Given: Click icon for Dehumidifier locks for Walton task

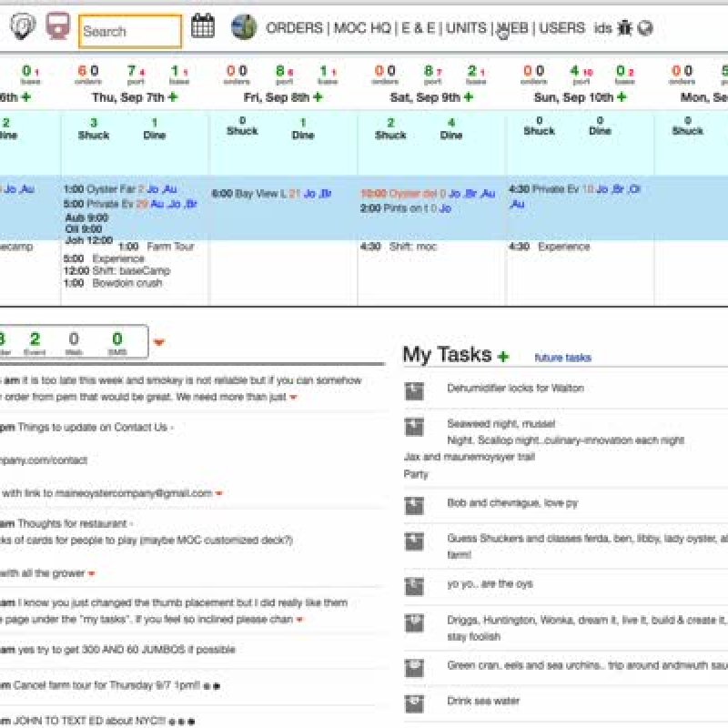Looking at the screenshot, I should [414, 391].
